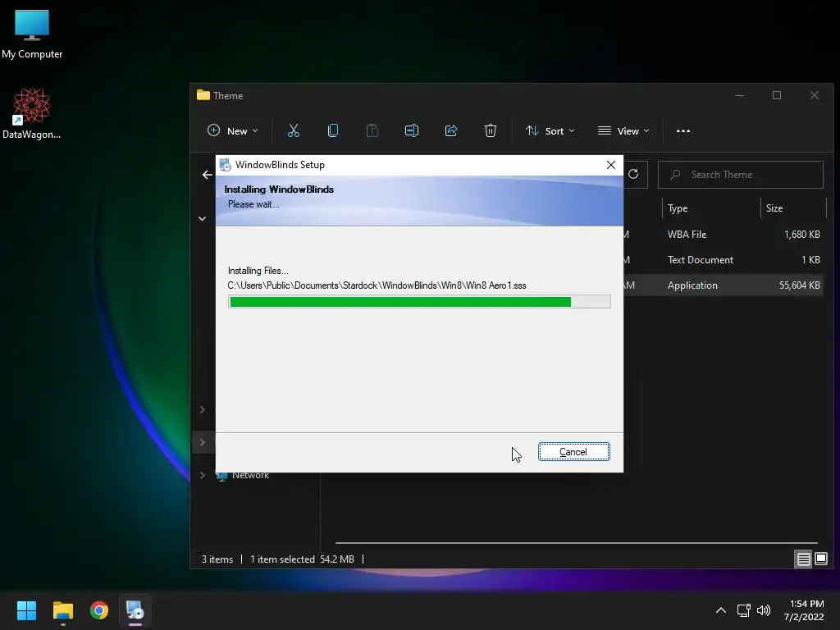Click the clock showing 1:54 PM
The image size is (840, 630).
tap(807, 604)
